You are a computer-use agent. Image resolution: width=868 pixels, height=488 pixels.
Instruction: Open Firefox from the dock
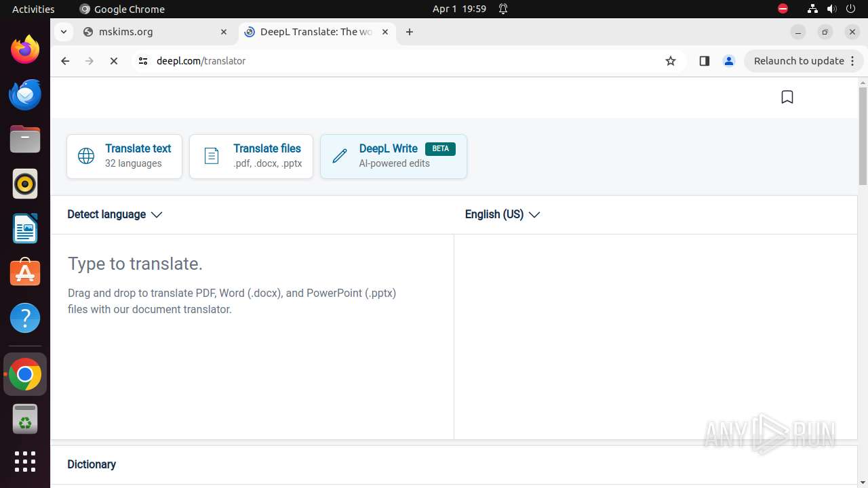25,49
